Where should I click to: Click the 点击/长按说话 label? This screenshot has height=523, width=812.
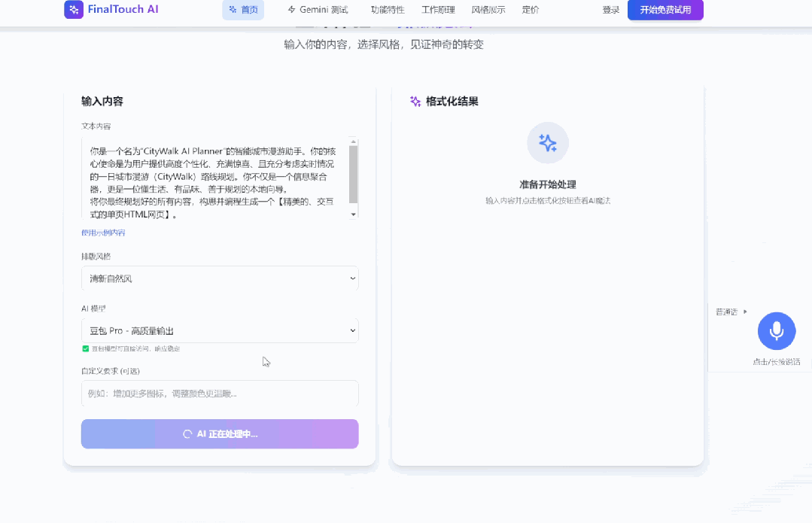click(777, 362)
